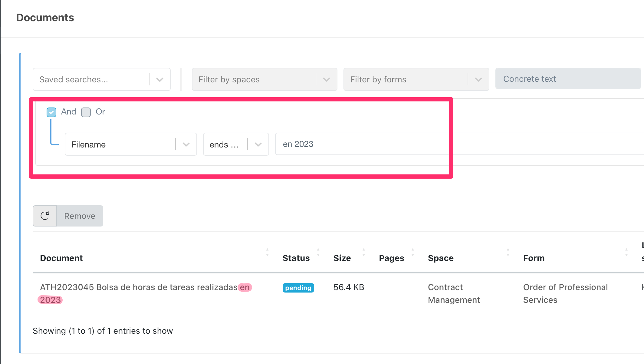Check the Or checkbox
Viewport: 644px width, 364px height.
(x=86, y=112)
